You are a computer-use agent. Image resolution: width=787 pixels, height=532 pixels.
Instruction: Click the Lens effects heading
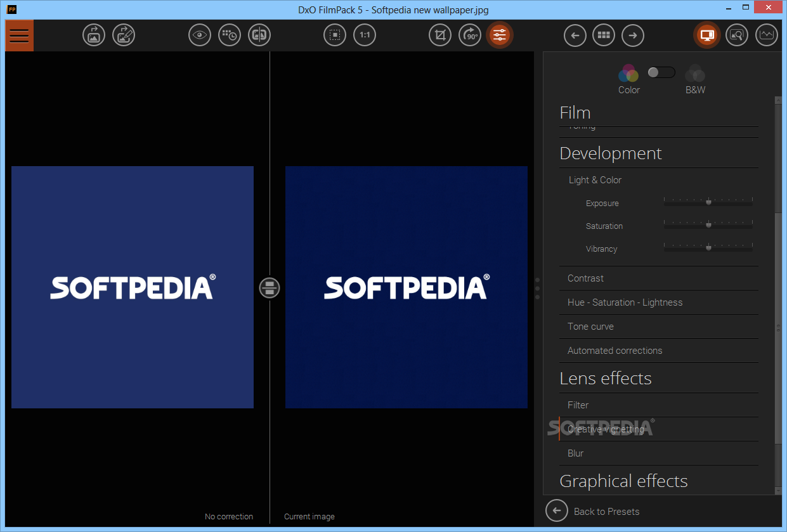click(x=606, y=379)
